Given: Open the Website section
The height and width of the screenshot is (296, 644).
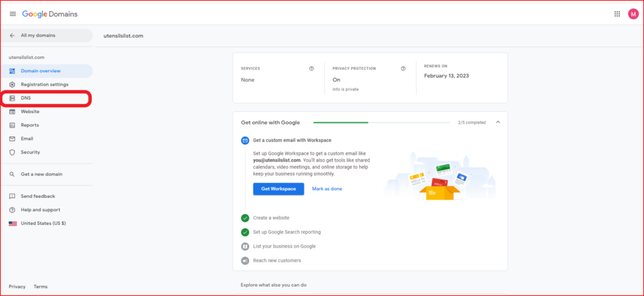Looking at the screenshot, I should pos(47,112).
